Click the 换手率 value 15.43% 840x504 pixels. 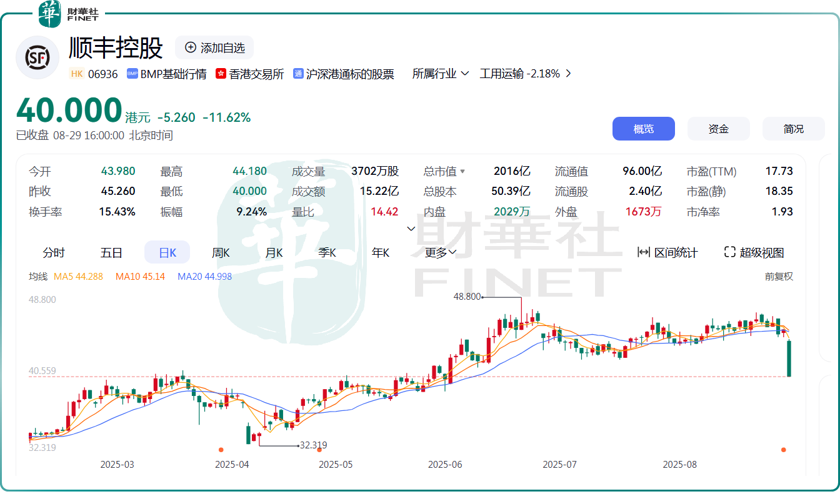click(117, 212)
